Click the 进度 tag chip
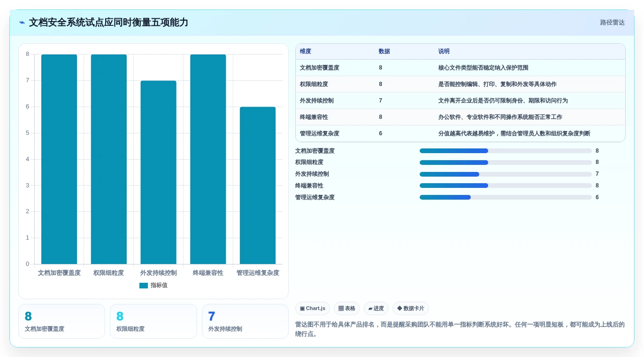 tap(376, 309)
